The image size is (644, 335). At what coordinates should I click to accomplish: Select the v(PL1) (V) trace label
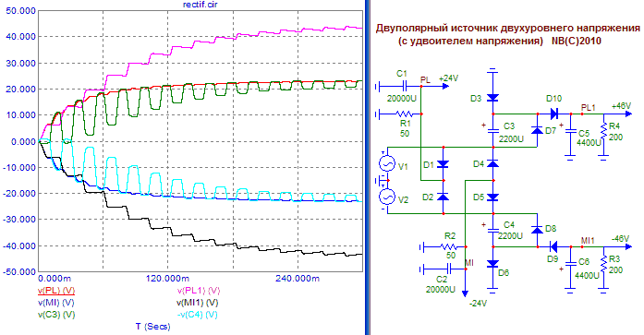(x=199, y=291)
